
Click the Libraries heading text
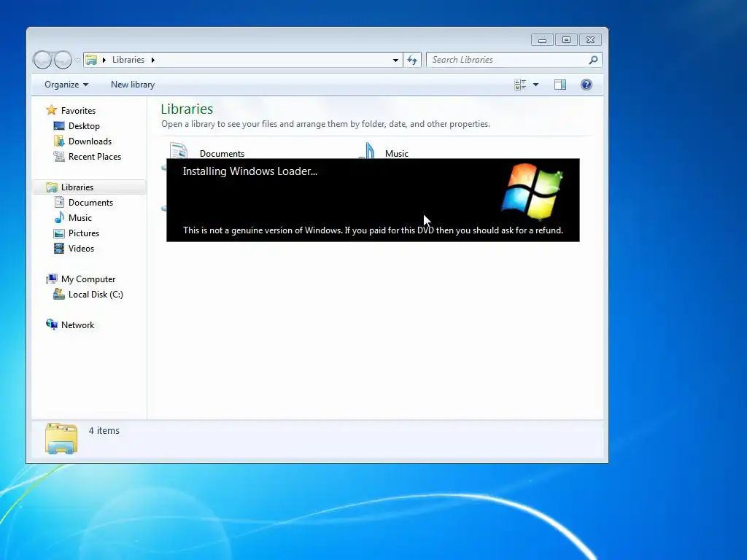187,109
